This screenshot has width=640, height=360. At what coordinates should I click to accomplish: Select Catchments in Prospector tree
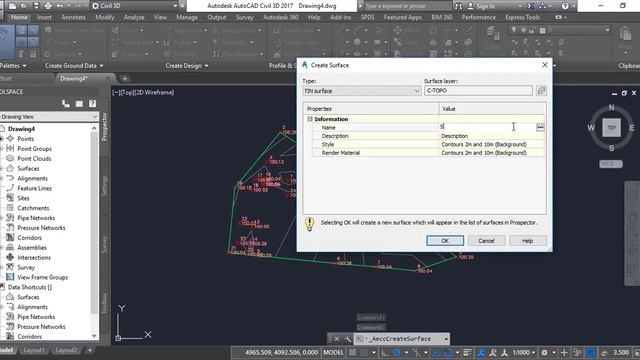pos(33,208)
